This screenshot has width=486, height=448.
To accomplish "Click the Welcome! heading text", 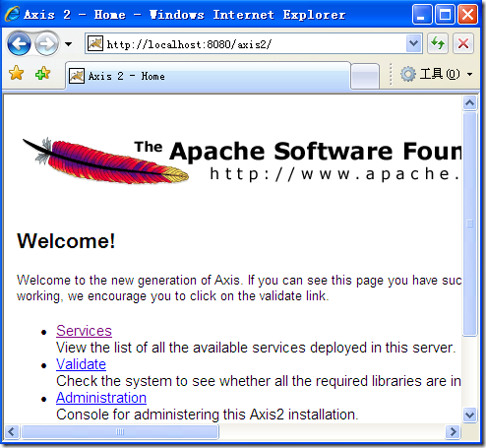I will (66, 241).
